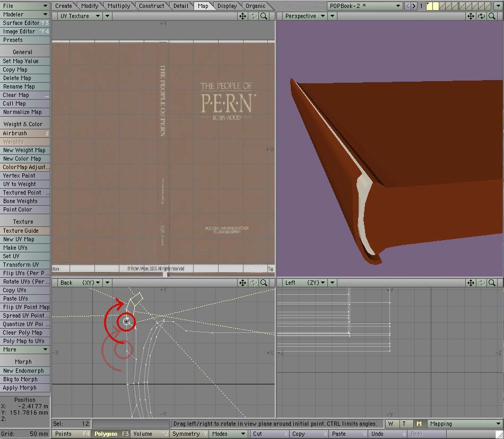The image size is (504, 439).
Task: Switch to Polygons selection mode
Action: 111,434
